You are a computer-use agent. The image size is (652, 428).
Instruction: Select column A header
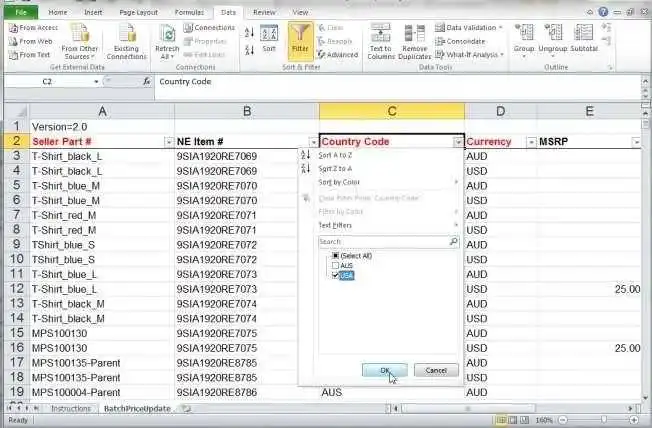pyautogui.click(x=102, y=111)
